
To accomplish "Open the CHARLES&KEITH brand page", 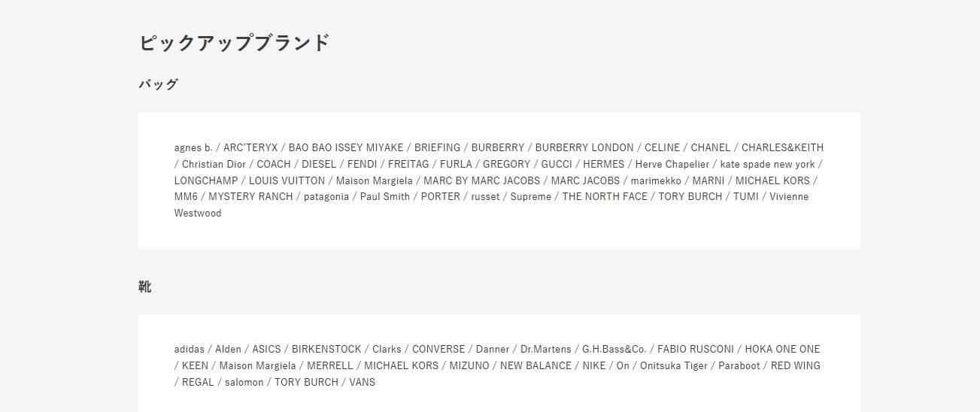I will click(x=782, y=148).
